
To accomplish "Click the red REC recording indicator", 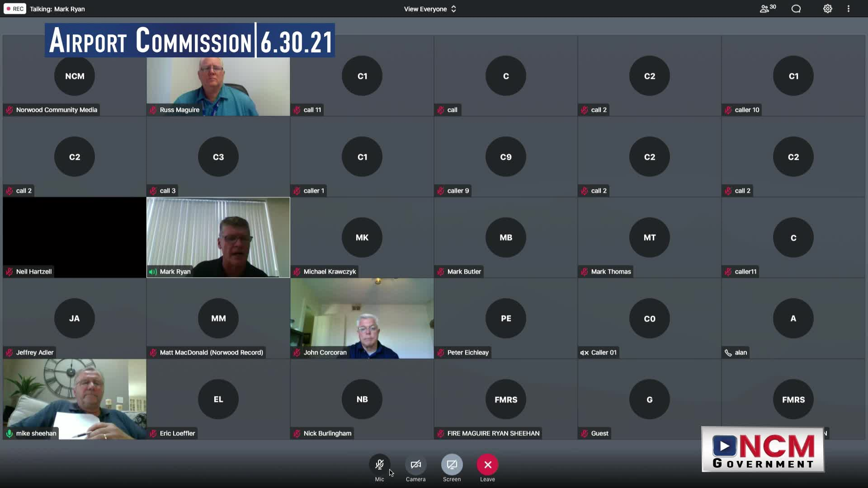I will pyautogui.click(x=15, y=9).
